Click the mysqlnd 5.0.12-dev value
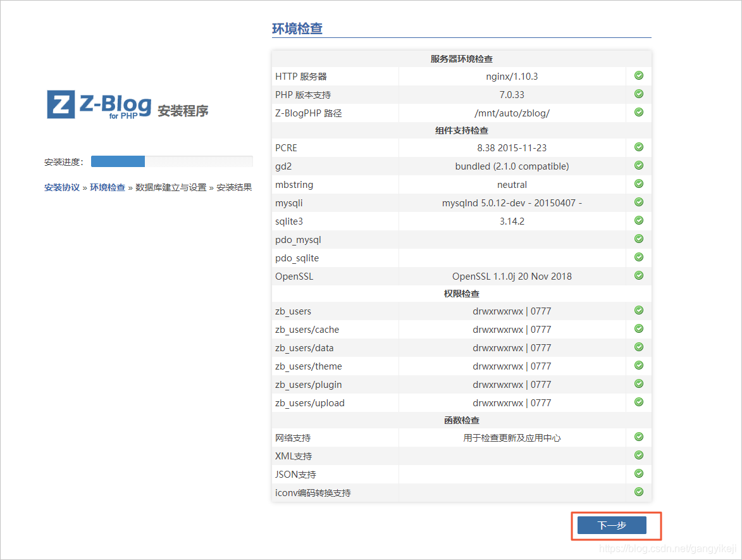Screen dimensions: 742x560 512,203
